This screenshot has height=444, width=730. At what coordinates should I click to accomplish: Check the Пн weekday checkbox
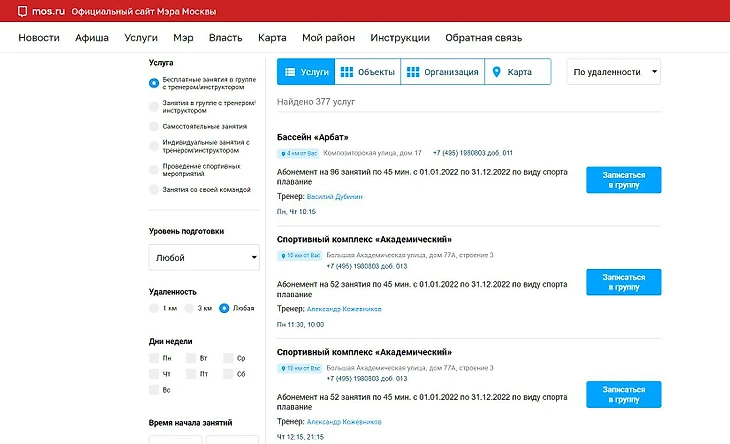pyautogui.click(x=154, y=358)
